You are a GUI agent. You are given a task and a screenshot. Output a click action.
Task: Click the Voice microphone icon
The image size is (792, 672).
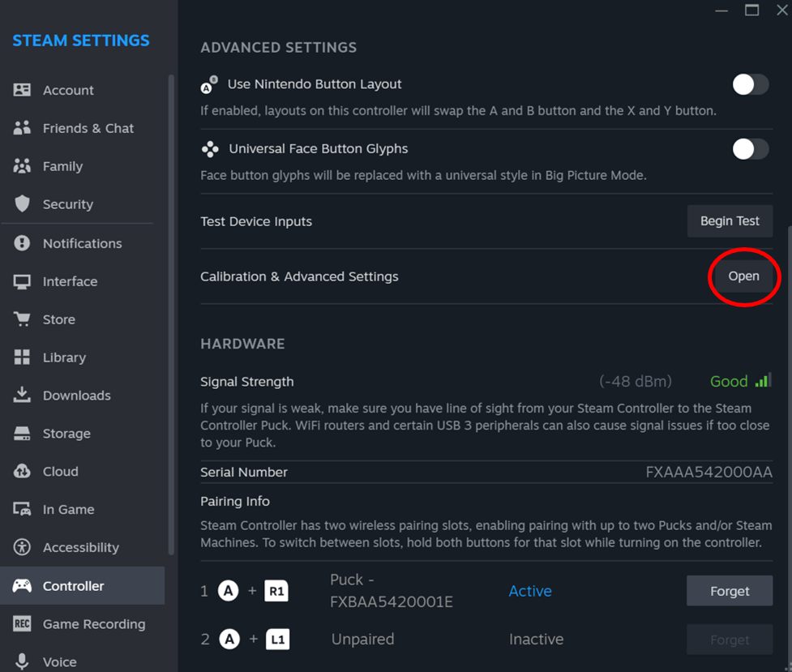(x=22, y=661)
